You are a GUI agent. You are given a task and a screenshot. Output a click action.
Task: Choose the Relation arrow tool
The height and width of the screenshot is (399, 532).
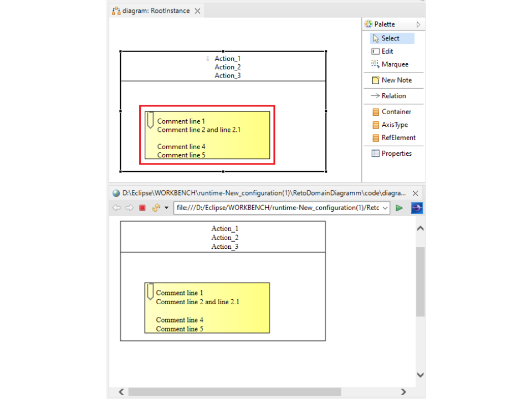(x=393, y=96)
